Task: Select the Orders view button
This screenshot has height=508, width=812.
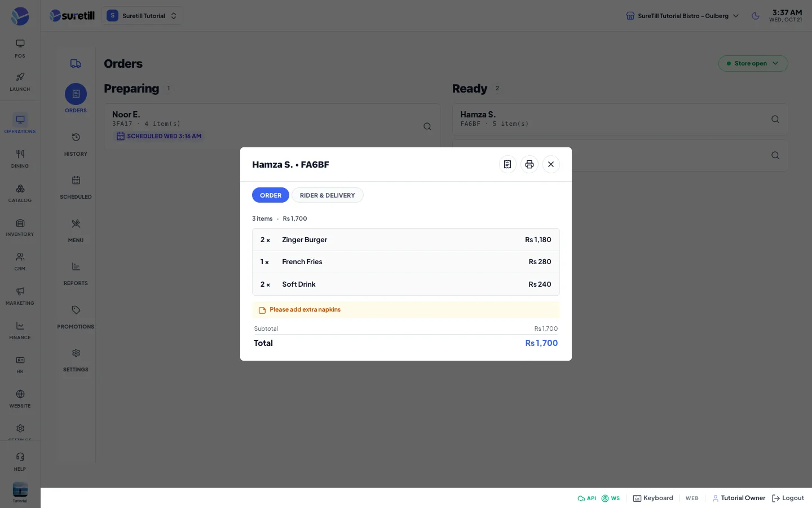Action: pos(76,99)
